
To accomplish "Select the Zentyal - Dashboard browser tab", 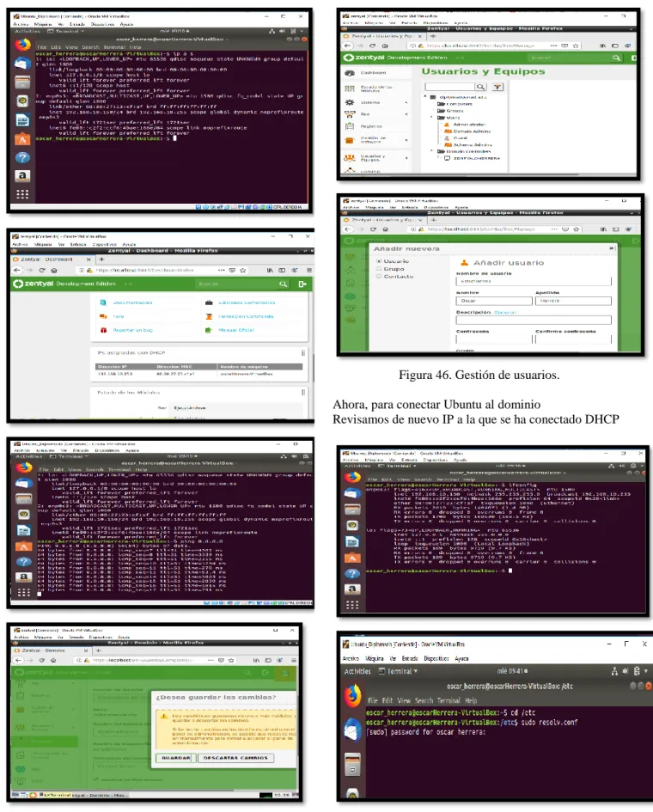I will coord(52,259).
